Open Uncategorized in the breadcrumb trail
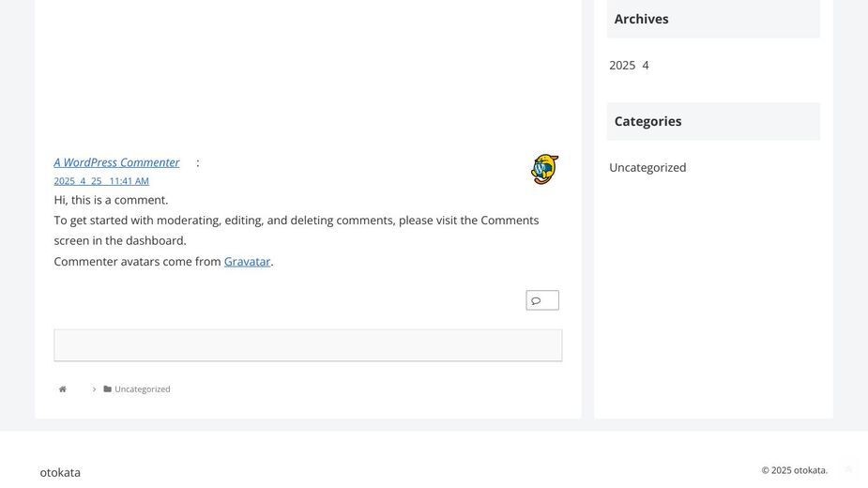 [143, 389]
